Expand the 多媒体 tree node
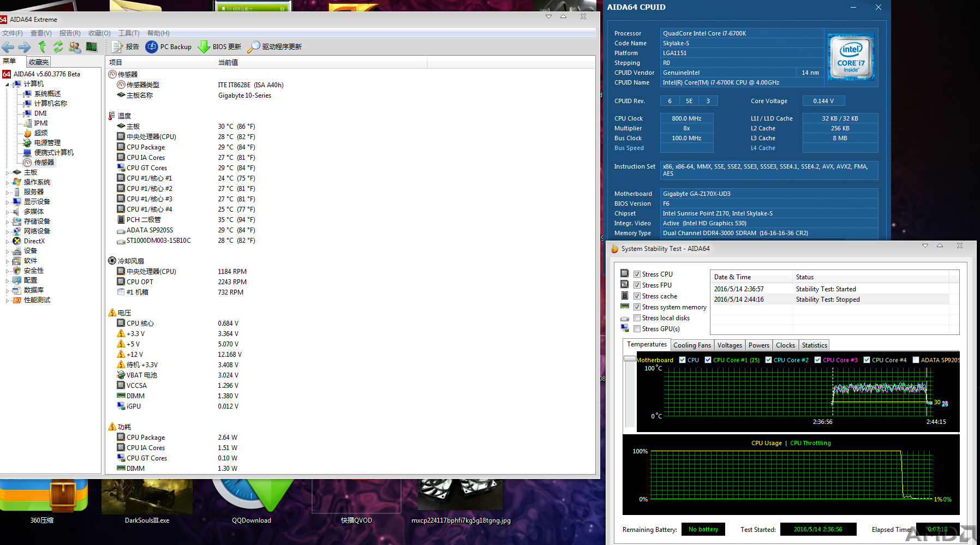Screen dimensions: 980x545 [7, 212]
